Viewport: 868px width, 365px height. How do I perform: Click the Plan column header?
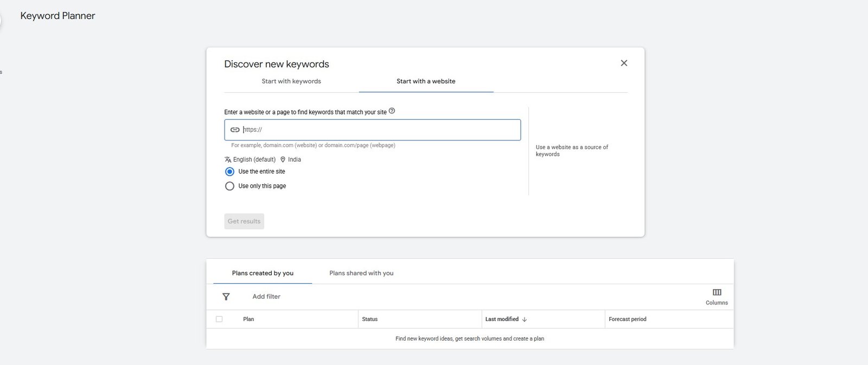click(248, 319)
